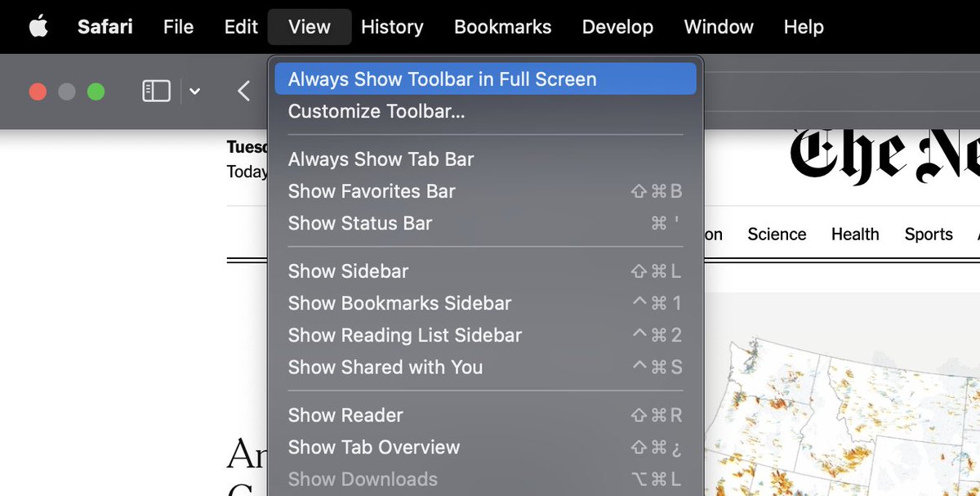Select Show Shared with You
Viewport: 980px width, 496px height.
coord(385,367)
